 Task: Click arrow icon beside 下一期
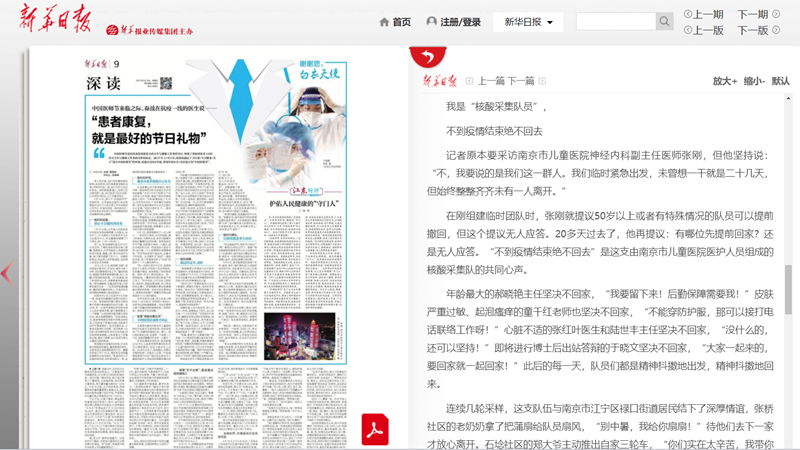pos(776,14)
